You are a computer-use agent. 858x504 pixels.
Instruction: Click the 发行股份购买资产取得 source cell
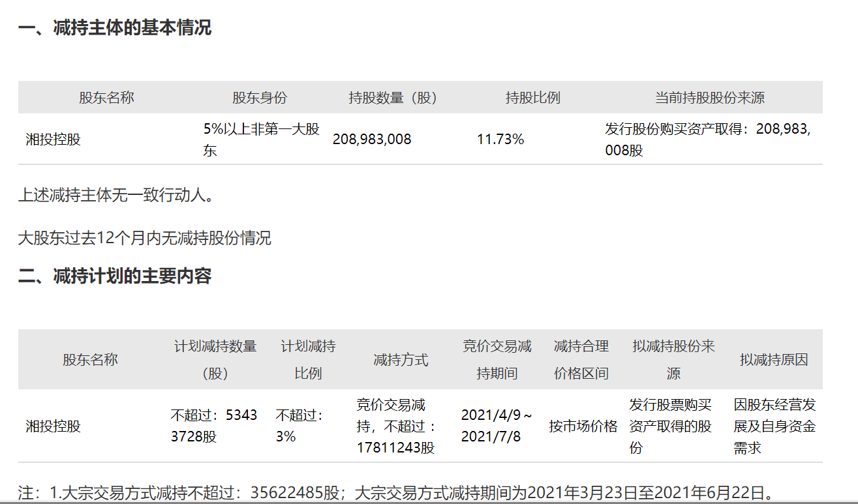[x=708, y=140]
